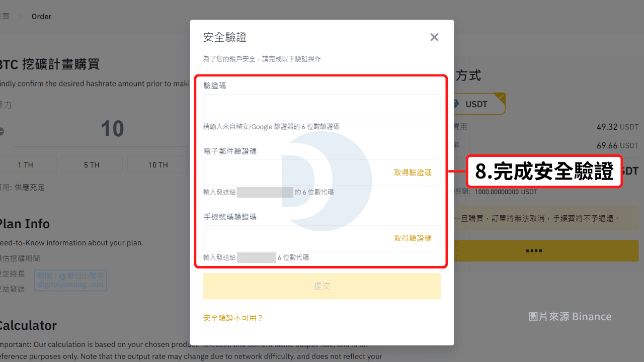Close the 安全驗證 dialog
This screenshot has width=644, height=362.
point(434,37)
